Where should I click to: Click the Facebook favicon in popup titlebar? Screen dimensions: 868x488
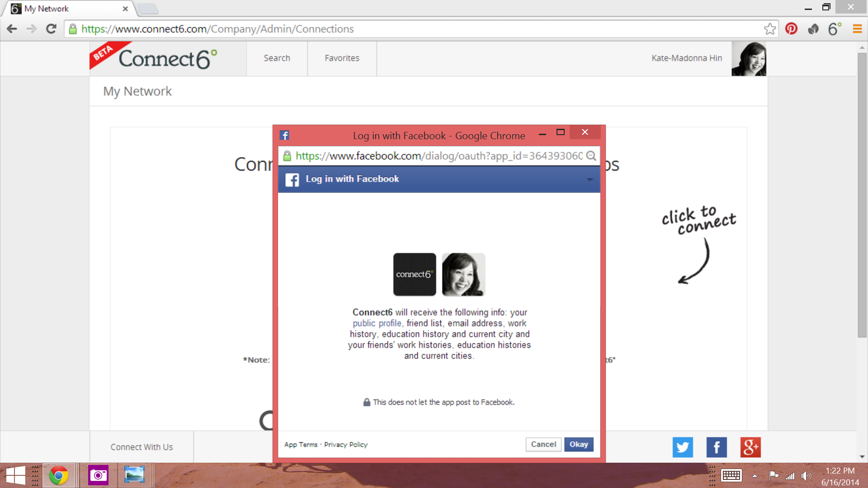[284, 135]
